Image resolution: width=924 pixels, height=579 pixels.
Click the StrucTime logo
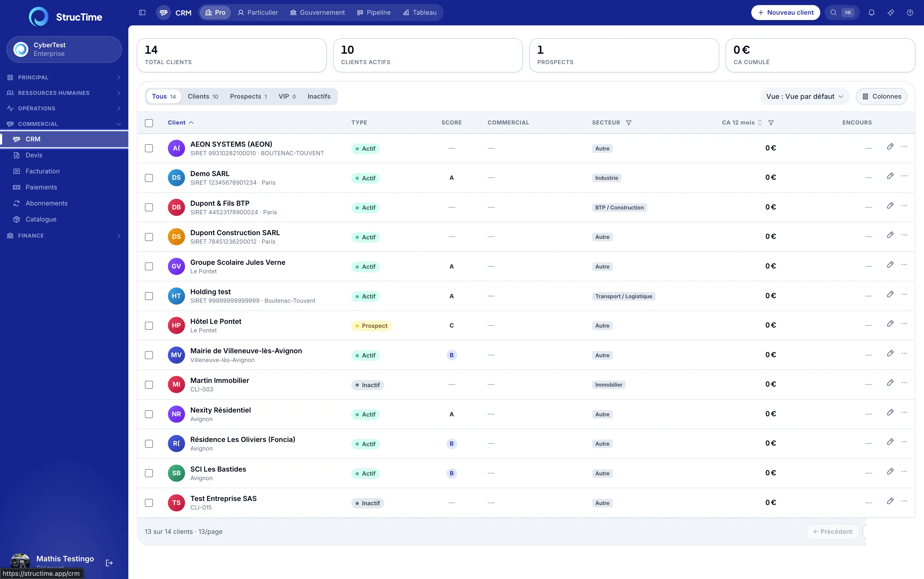(x=66, y=17)
